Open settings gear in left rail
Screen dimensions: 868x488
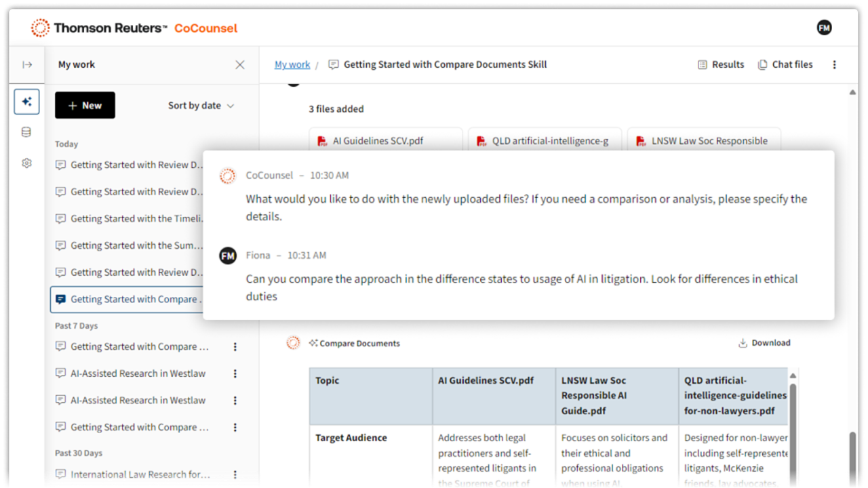click(26, 163)
